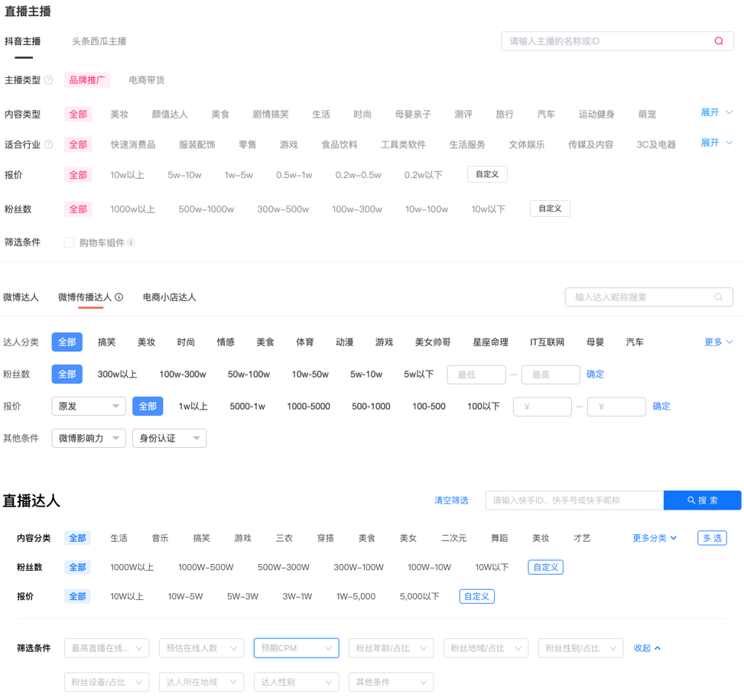Click 自定义 in Kuaishou 粉丝数 row
This screenshot has height=700, width=744.
tap(546, 567)
